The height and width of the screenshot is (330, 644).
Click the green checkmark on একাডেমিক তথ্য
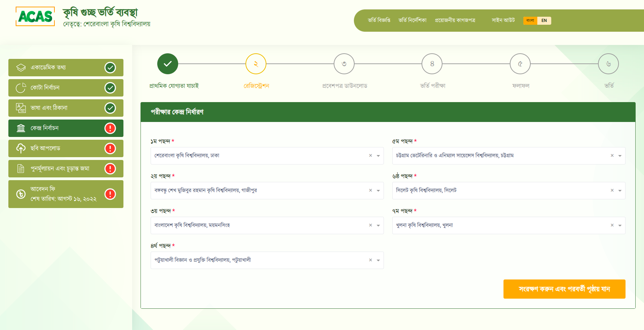click(110, 68)
